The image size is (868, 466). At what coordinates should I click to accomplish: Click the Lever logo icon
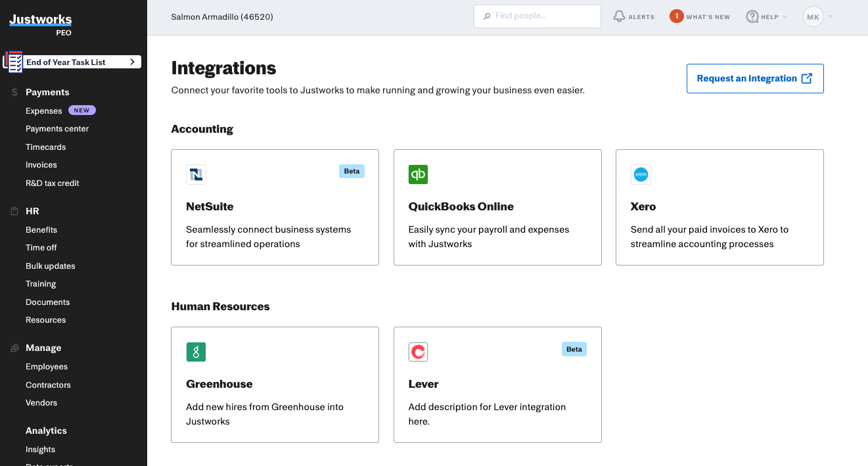(418, 352)
